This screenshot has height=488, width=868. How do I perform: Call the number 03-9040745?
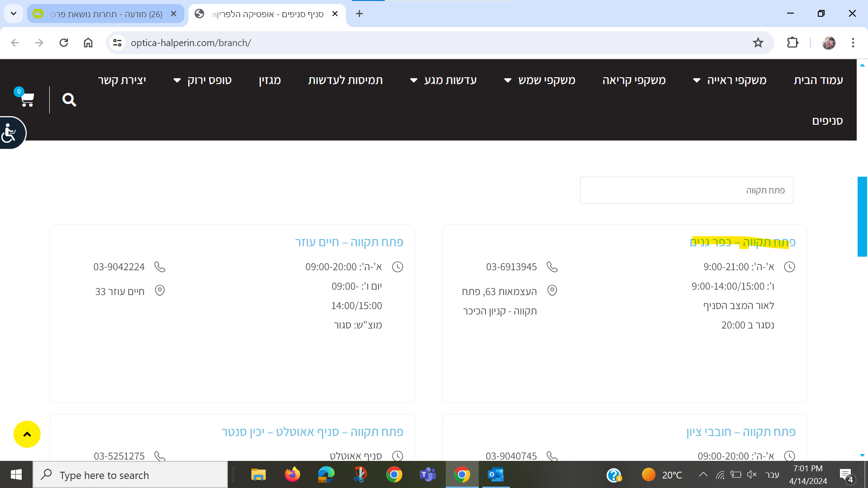(x=511, y=456)
